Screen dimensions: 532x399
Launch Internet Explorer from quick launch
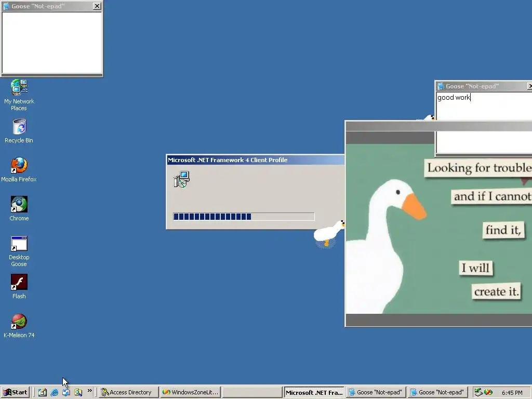pyautogui.click(x=54, y=392)
